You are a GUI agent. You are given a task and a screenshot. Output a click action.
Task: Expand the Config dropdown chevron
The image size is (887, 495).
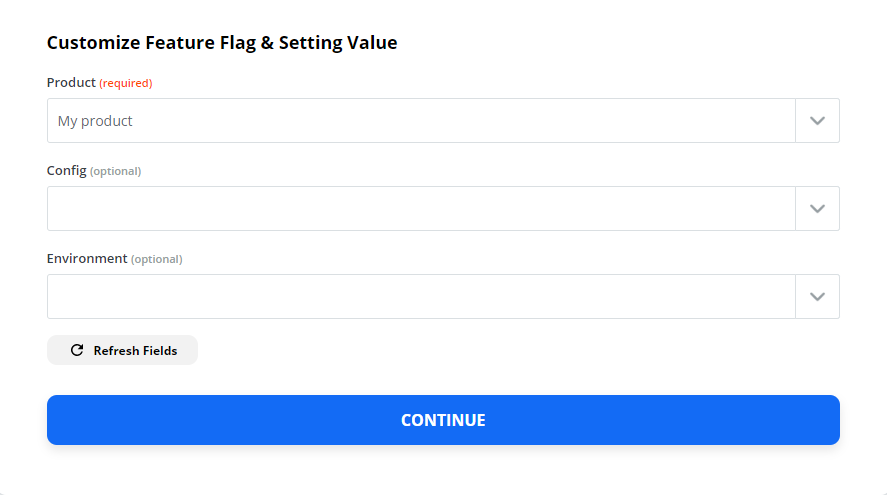point(817,209)
